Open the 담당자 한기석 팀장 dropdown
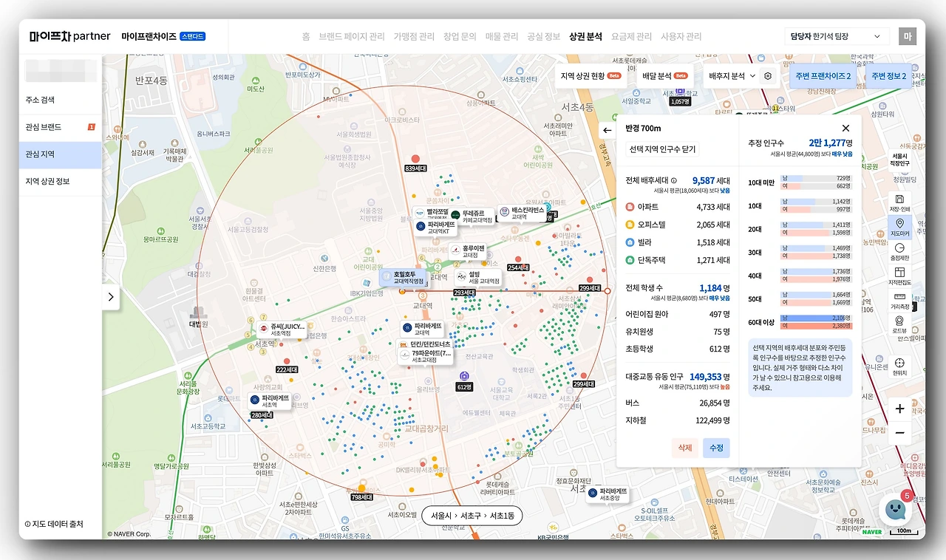Screen dimensions: 946x560 (837, 36)
